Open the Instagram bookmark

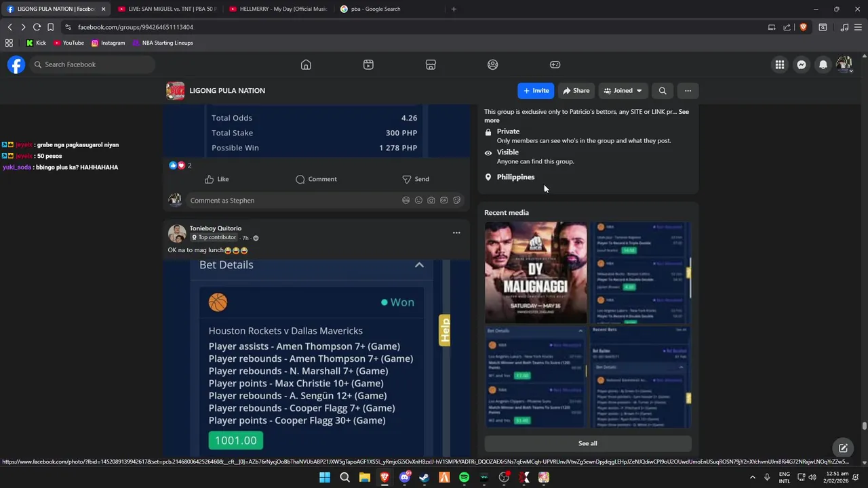pos(108,43)
